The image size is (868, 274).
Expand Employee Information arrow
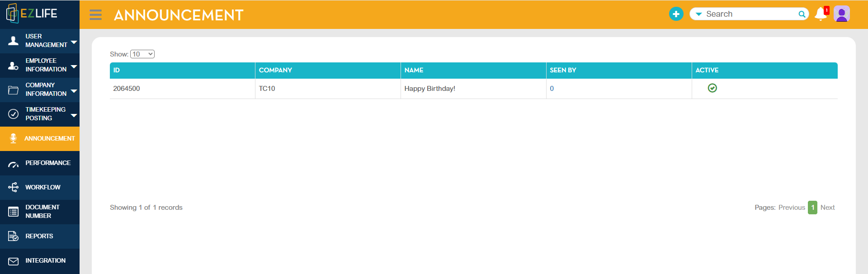[x=74, y=66]
